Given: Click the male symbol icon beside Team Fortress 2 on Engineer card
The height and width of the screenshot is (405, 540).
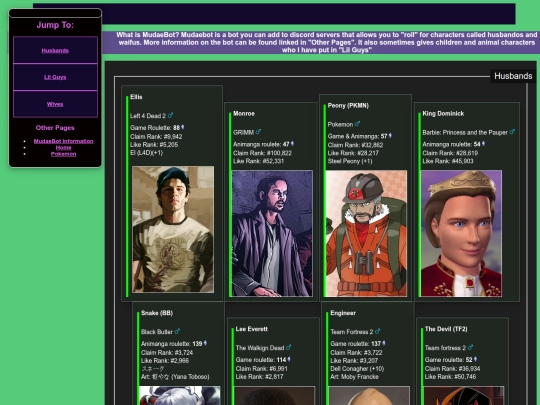Looking at the screenshot, I should (377, 331).
